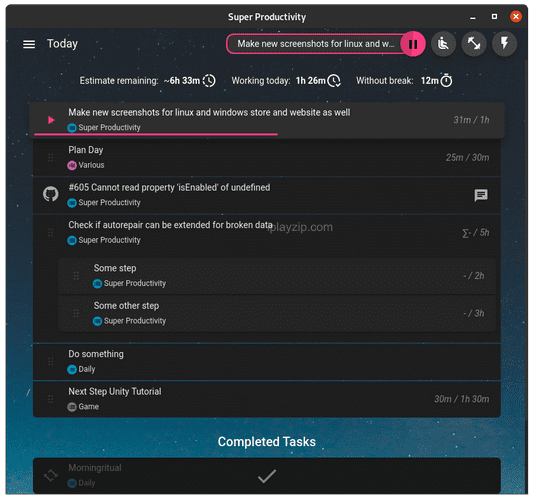Select the Plan Day task
534x500 pixels.
coord(267,158)
